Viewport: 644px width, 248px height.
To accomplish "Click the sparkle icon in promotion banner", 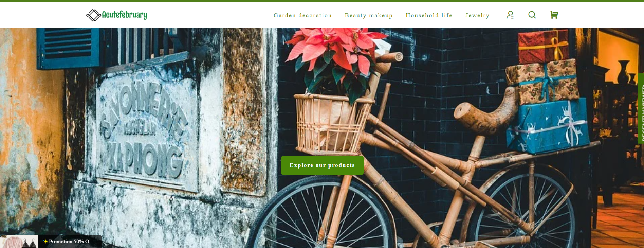I will coord(45,242).
